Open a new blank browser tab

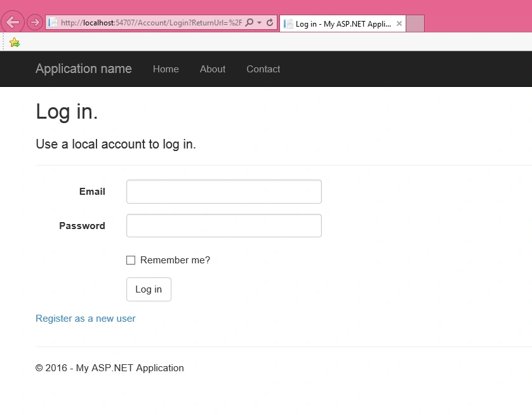click(x=415, y=23)
